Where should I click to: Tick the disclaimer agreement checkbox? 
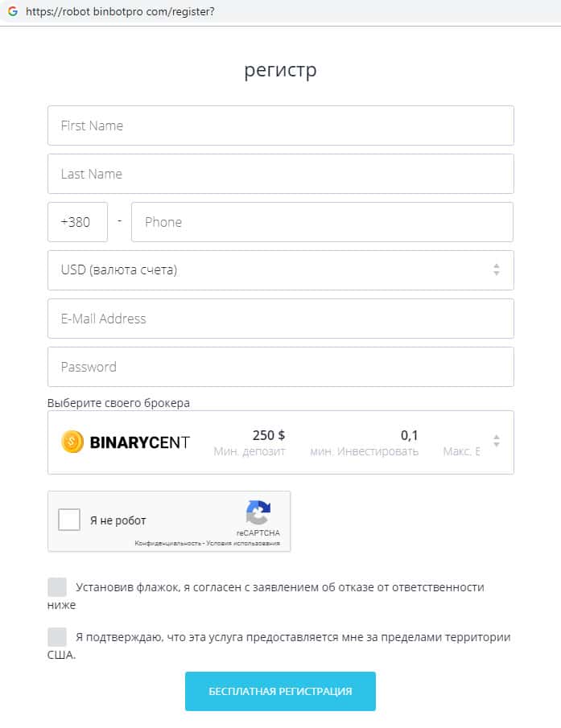(57, 587)
